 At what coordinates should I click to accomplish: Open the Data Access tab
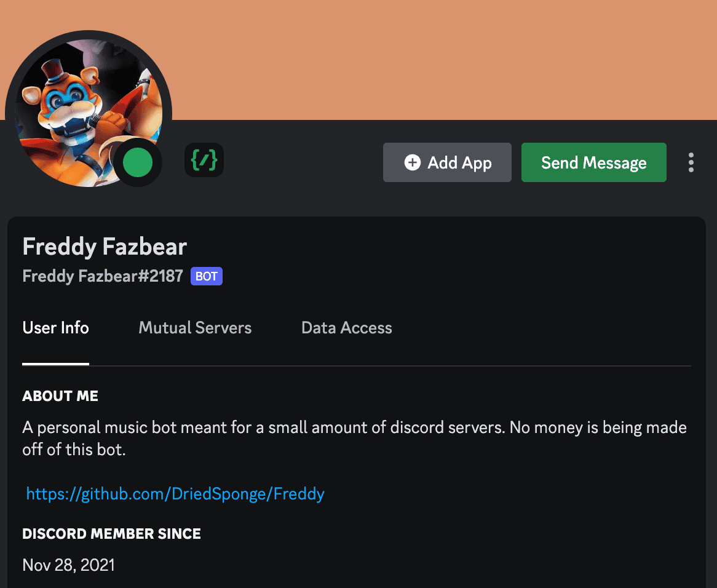pyautogui.click(x=346, y=328)
